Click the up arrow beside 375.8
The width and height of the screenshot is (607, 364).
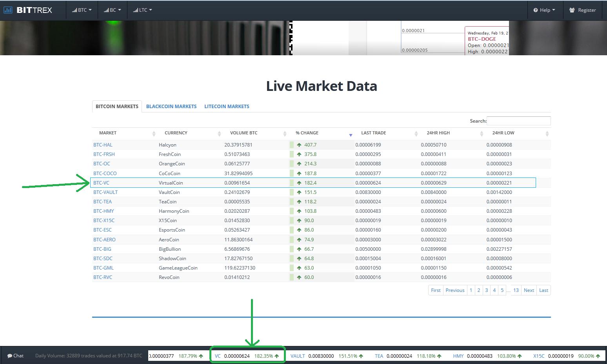[x=299, y=154]
